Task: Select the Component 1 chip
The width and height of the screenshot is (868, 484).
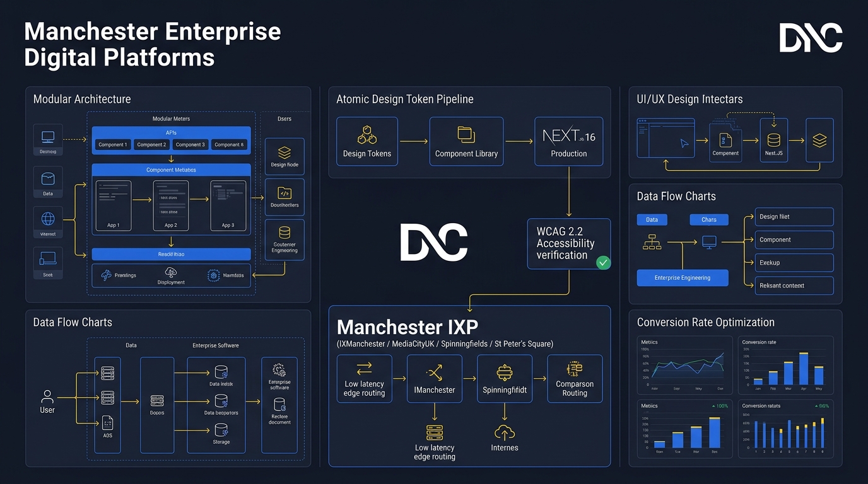Action: coord(113,144)
